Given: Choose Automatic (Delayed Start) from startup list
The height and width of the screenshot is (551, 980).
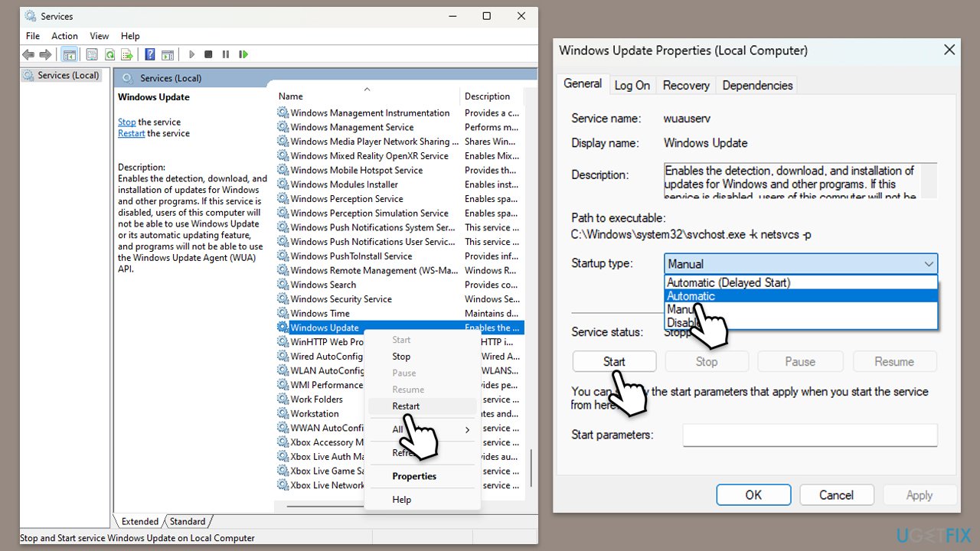Looking at the screenshot, I should coord(801,282).
